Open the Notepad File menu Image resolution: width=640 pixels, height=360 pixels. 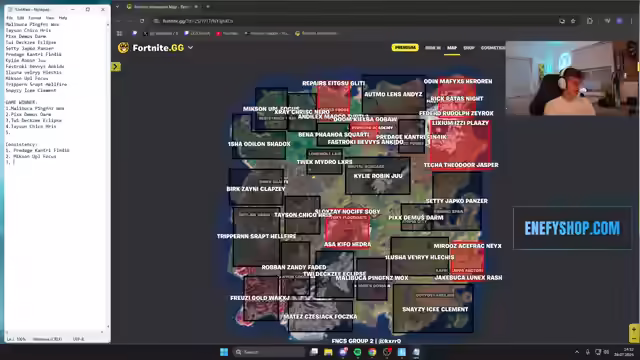click(9, 18)
